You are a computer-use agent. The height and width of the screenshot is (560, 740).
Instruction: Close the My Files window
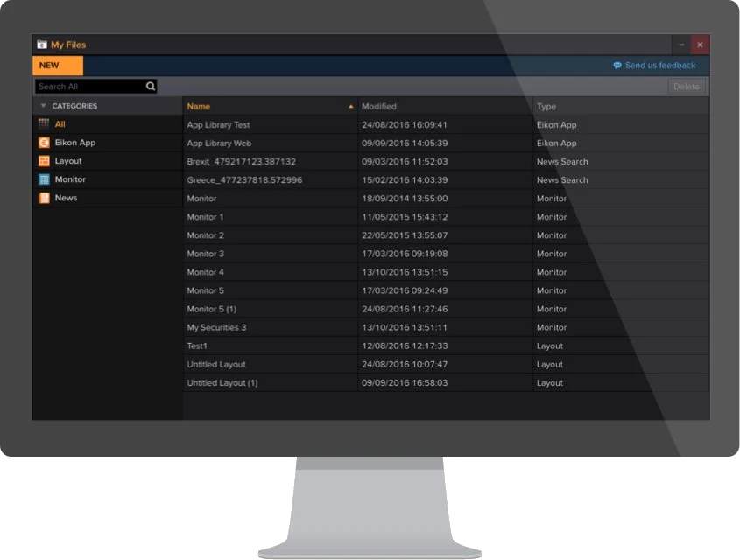[x=700, y=45]
